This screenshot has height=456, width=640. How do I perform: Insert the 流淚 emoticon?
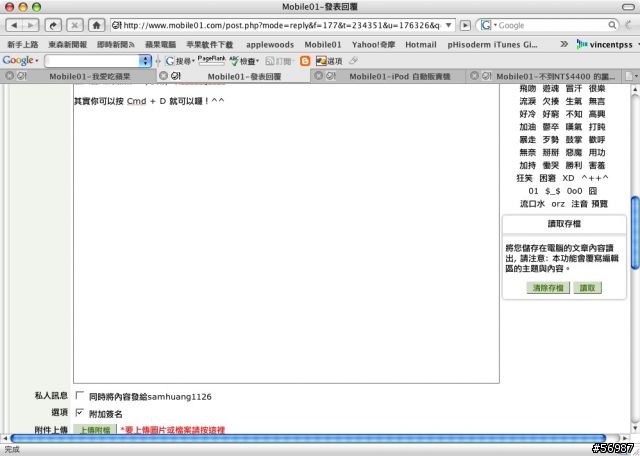527,101
